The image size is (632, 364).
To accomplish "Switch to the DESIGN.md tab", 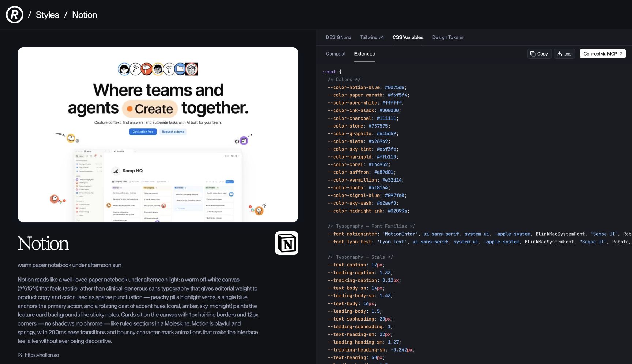I will 339,37.
